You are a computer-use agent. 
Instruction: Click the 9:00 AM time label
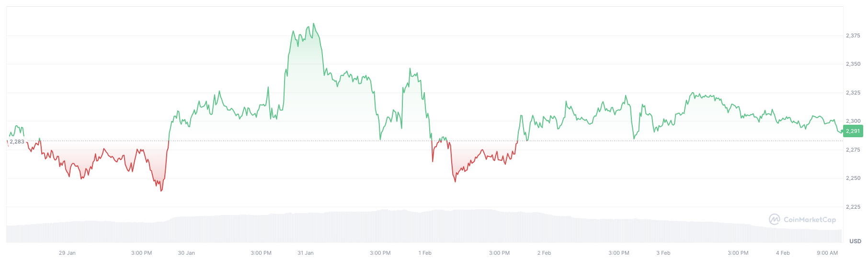[x=827, y=253]
